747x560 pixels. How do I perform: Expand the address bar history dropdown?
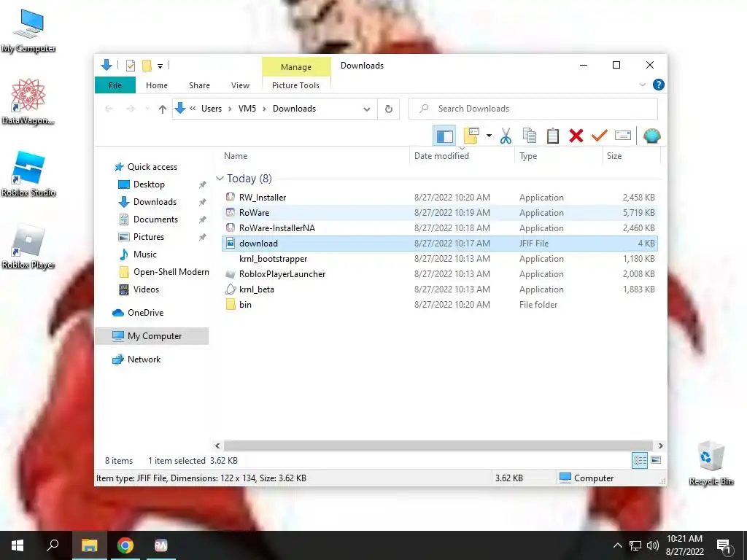click(366, 109)
